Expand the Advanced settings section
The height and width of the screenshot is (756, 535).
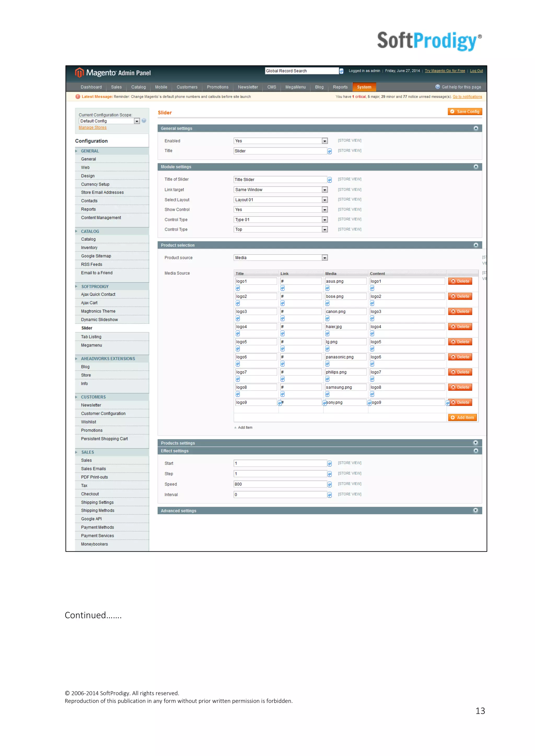pos(475,510)
